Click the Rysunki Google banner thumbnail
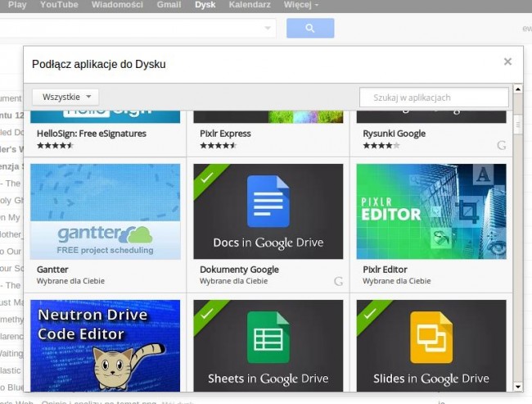This screenshot has width=532, height=404. click(431, 116)
